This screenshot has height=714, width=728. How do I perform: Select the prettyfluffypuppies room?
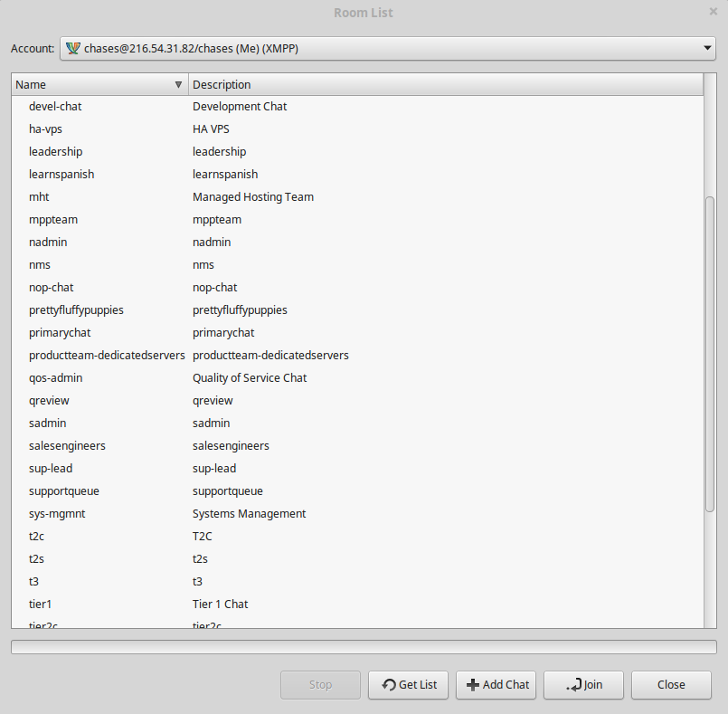click(76, 309)
